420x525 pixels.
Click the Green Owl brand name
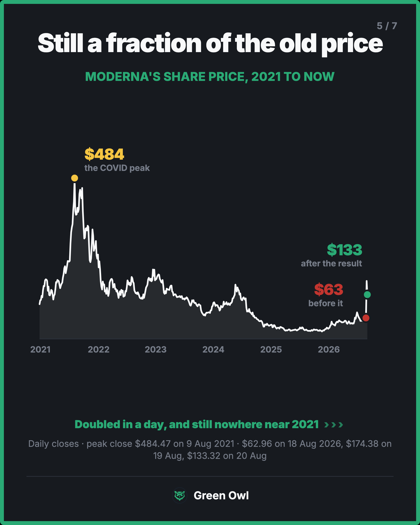[221, 495]
